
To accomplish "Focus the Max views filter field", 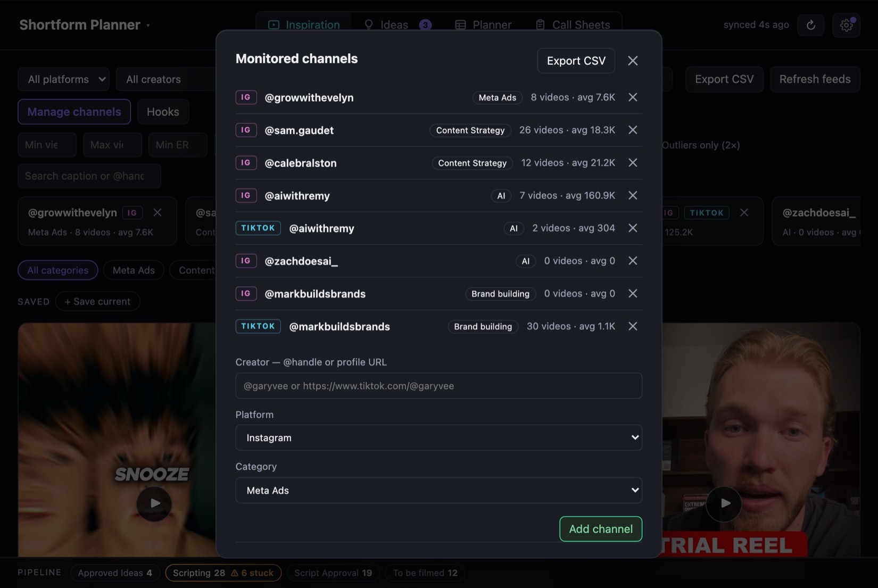I will tap(112, 145).
